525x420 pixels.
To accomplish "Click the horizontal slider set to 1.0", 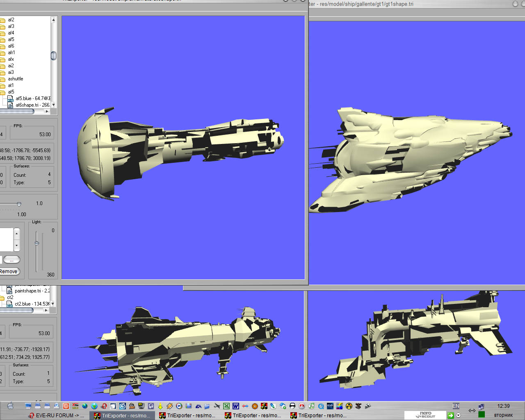I will coord(19,204).
